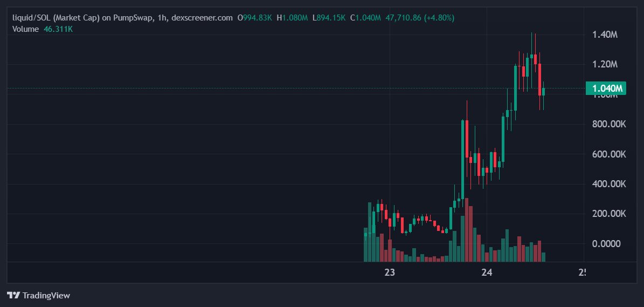Click the close value 1.040M
The height and width of the screenshot is (307, 644).
tap(368, 18)
